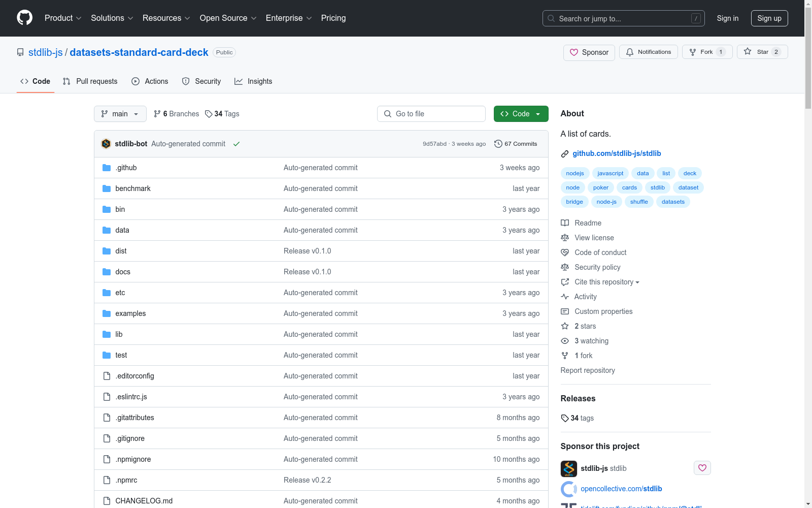Open the 6 Branches link
The height and width of the screenshot is (508, 812).
pyautogui.click(x=176, y=114)
